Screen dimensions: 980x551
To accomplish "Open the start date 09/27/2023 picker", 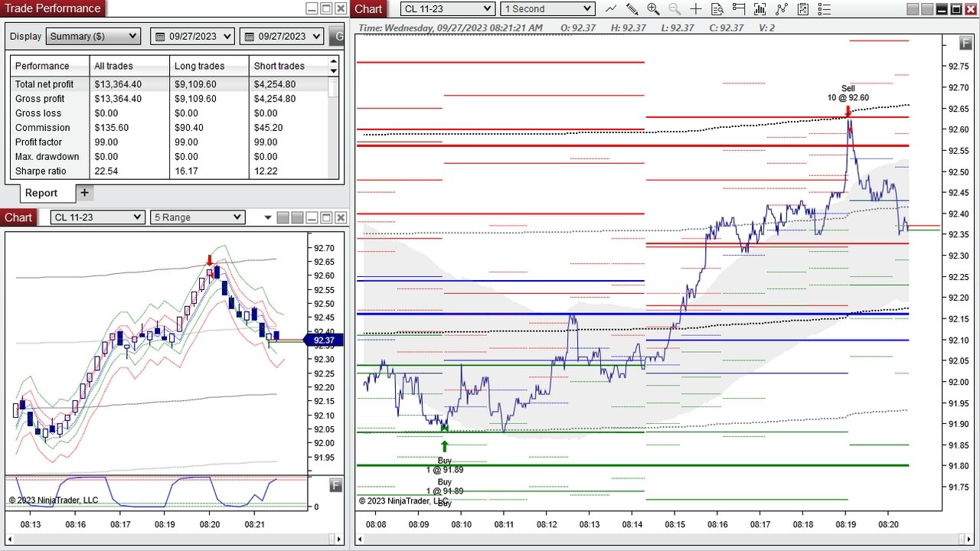I will [x=192, y=36].
